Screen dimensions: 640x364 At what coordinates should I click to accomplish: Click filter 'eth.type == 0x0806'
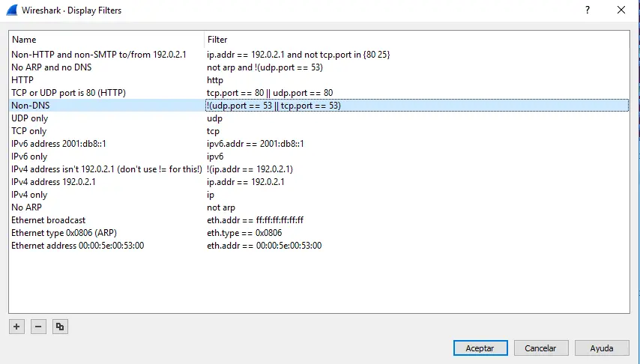244,233
